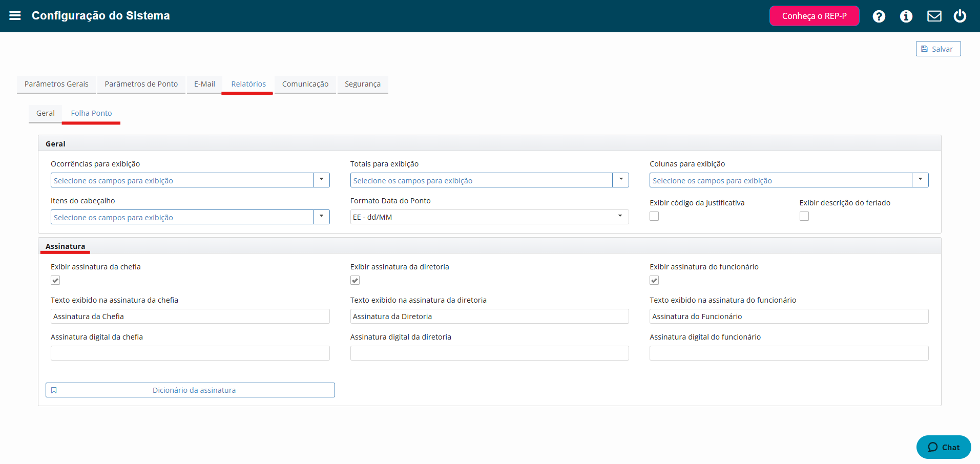This screenshot has height=464, width=980.
Task: Click the Totais para exibição field
Action: coord(482,180)
